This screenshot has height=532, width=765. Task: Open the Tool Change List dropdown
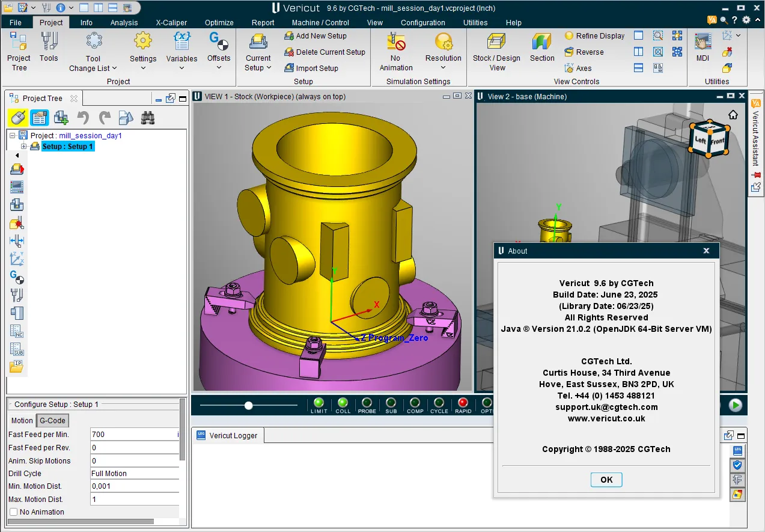click(x=93, y=52)
